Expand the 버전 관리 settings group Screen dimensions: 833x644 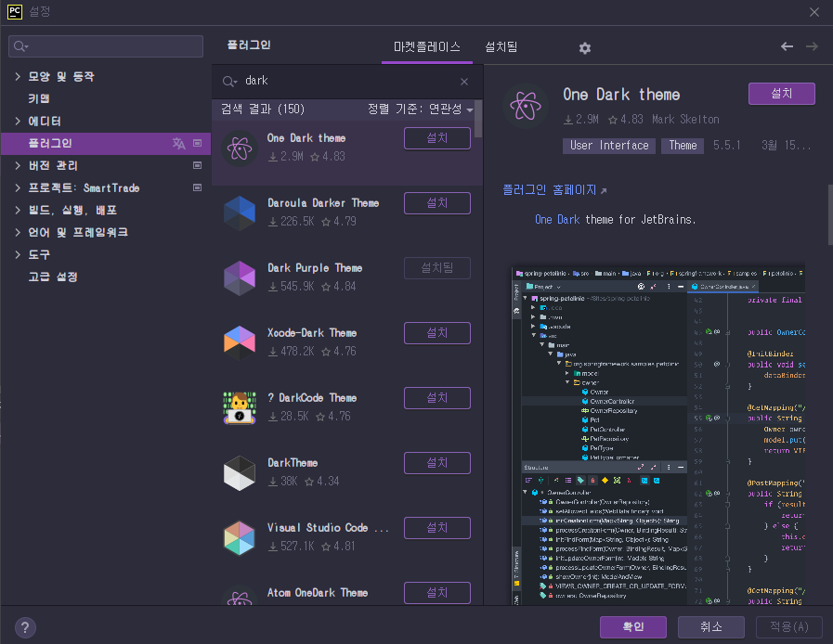(x=18, y=166)
